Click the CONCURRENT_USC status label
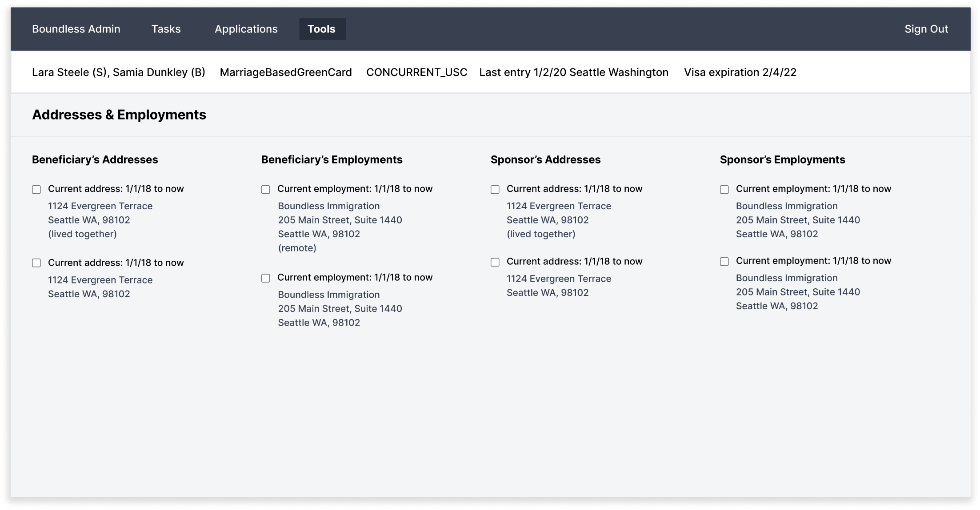980x510 pixels. tap(416, 72)
